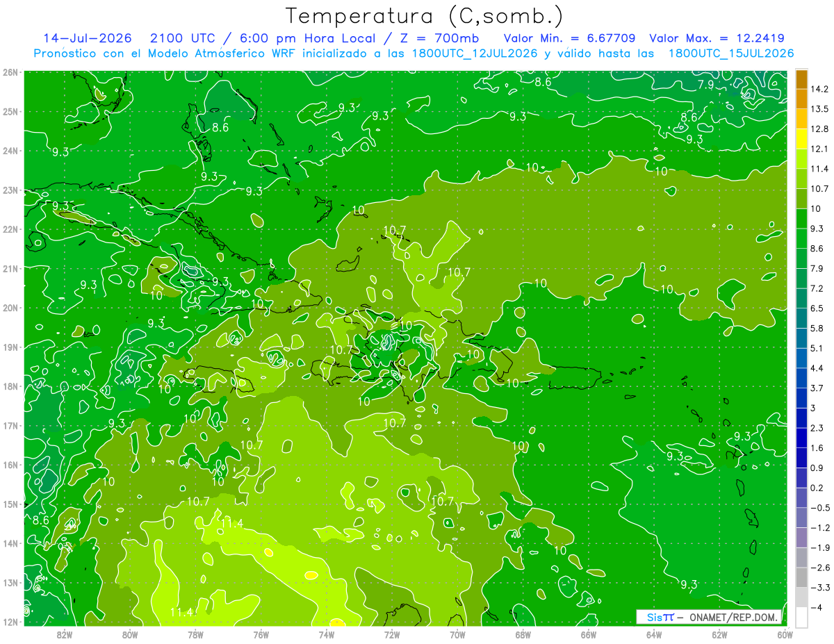The image size is (834, 644).
Task: Click the colorbar label "-1.2"
Action: pos(819,528)
